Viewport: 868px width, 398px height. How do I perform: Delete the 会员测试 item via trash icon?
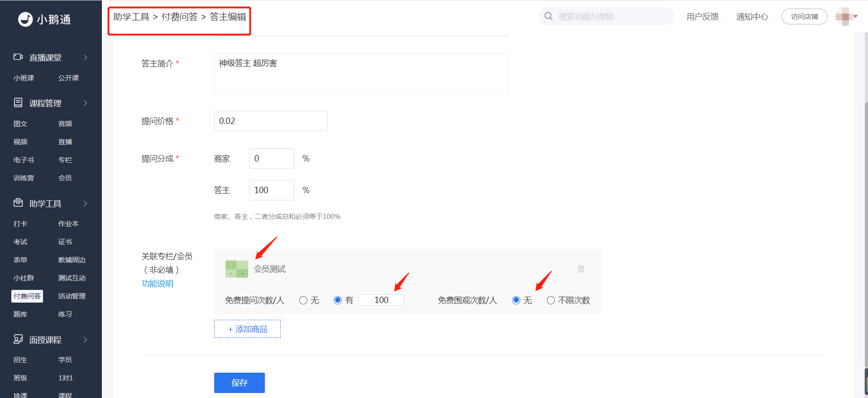point(581,269)
